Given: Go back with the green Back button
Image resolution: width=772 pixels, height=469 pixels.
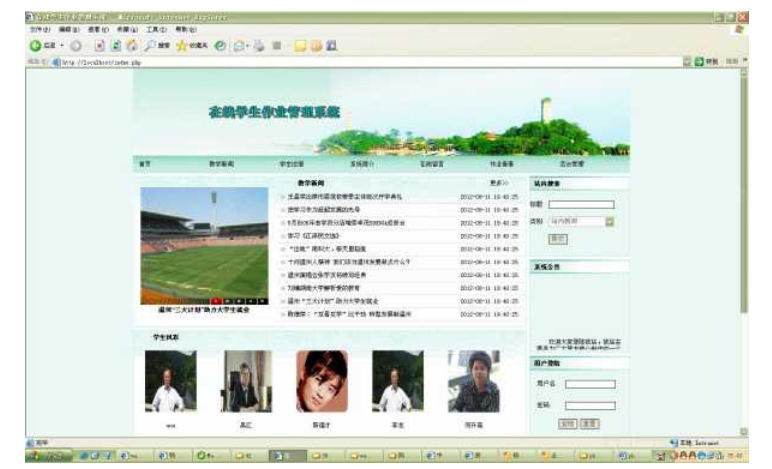Looking at the screenshot, I should tap(42, 46).
